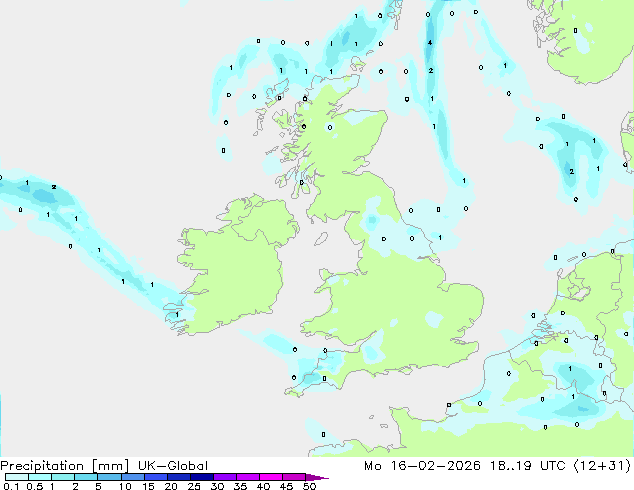Click the 40–45 mm magenta legend swatch
Image resolution: width=634 pixels, height=490 pixels.
(x=271, y=477)
